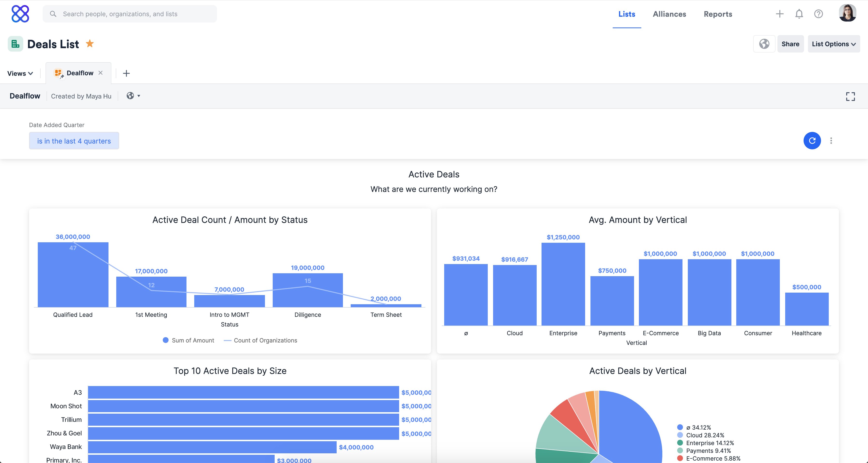Open notifications via the bell icon
The height and width of the screenshot is (463, 868).
(x=799, y=14)
